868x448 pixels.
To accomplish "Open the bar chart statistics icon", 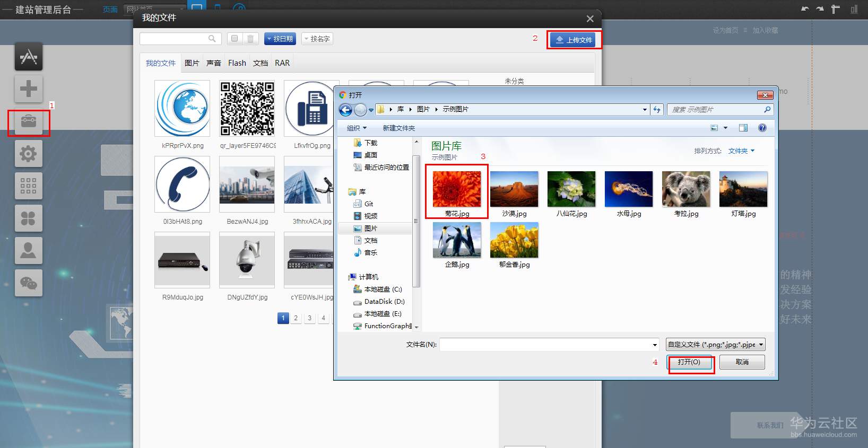I will [x=854, y=9].
